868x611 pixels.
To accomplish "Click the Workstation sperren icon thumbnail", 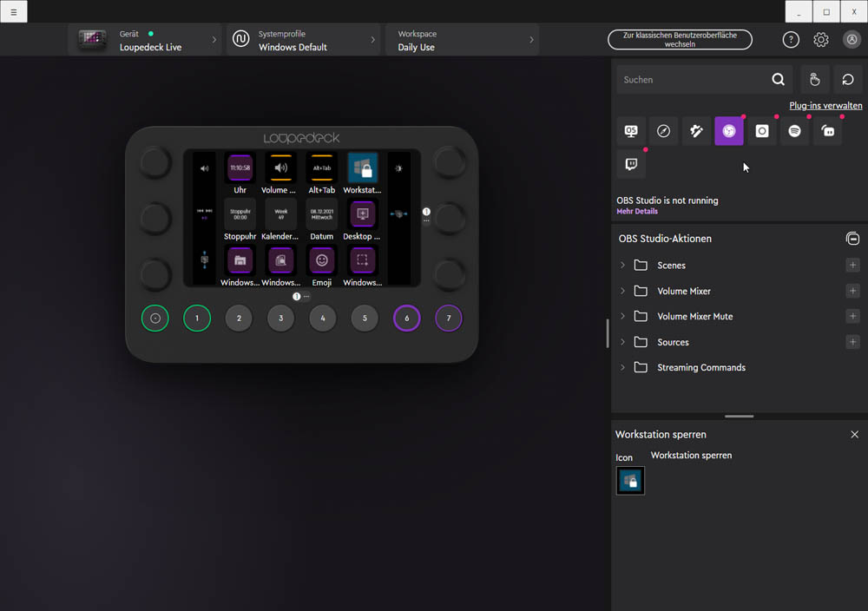I will click(x=630, y=481).
